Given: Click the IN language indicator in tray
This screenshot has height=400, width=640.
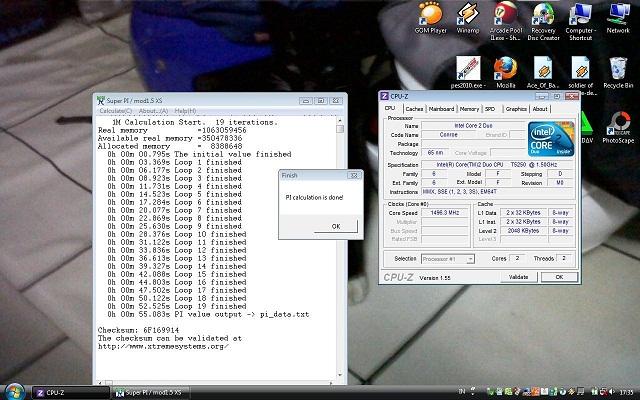Looking at the screenshot, I should point(462,392).
